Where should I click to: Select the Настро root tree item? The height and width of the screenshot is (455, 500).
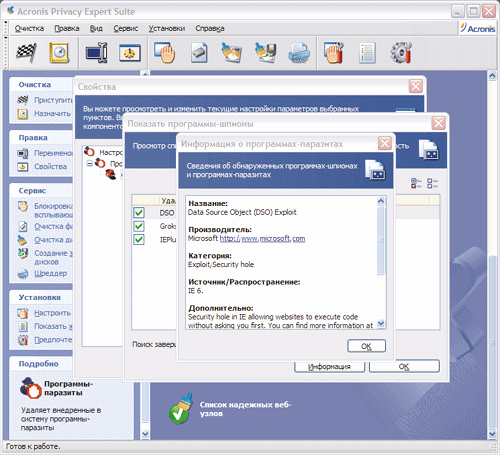[x=111, y=152]
